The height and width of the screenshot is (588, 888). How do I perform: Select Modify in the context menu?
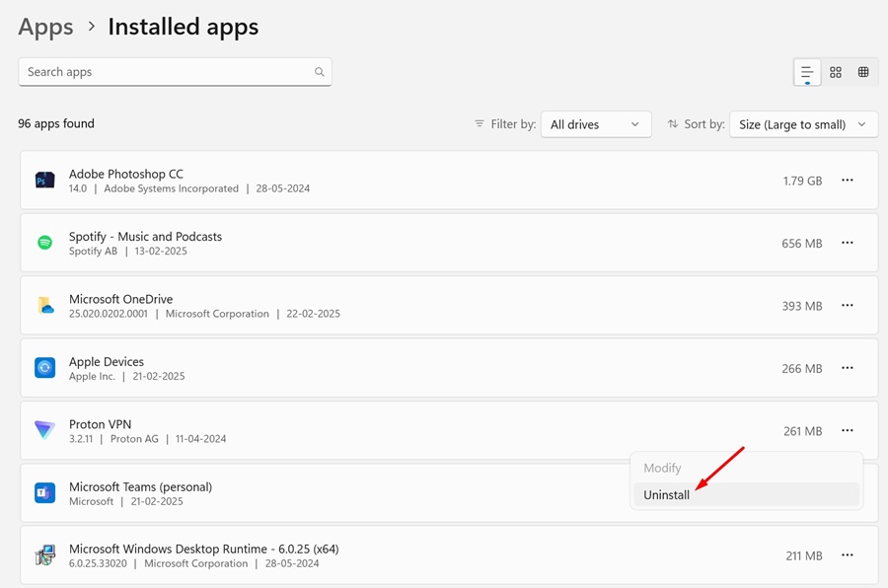[662, 468]
